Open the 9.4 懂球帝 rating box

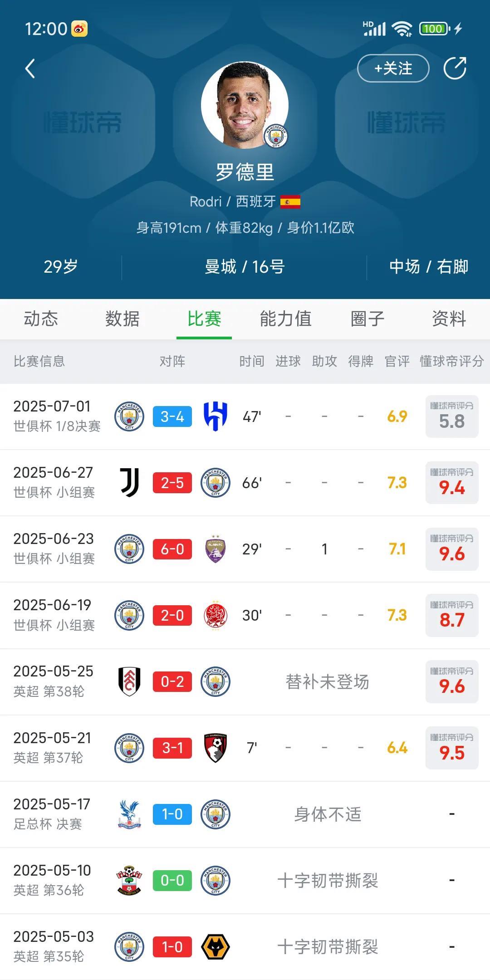point(452,483)
